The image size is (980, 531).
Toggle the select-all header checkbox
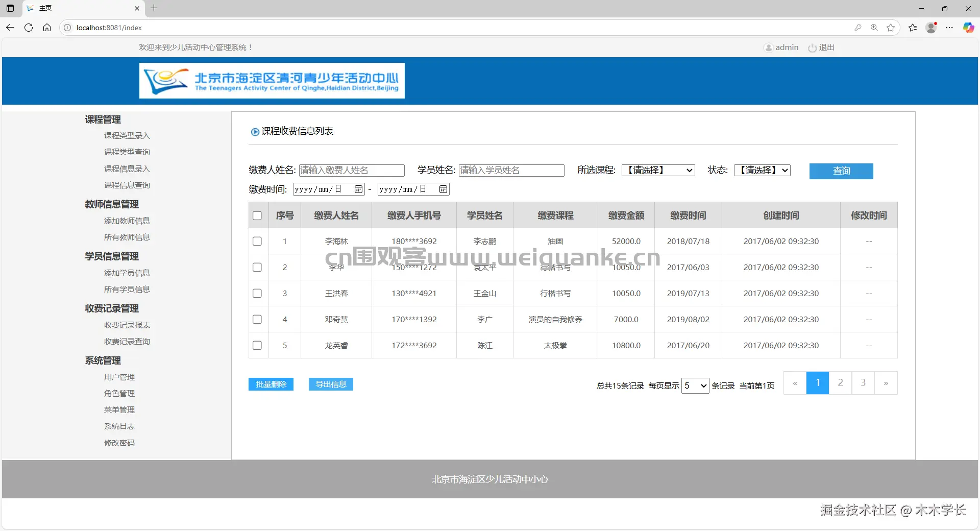(x=257, y=215)
